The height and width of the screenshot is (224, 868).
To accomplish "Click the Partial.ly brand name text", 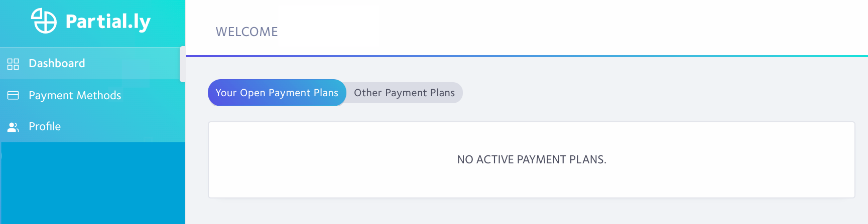I will tap(108, 22).
